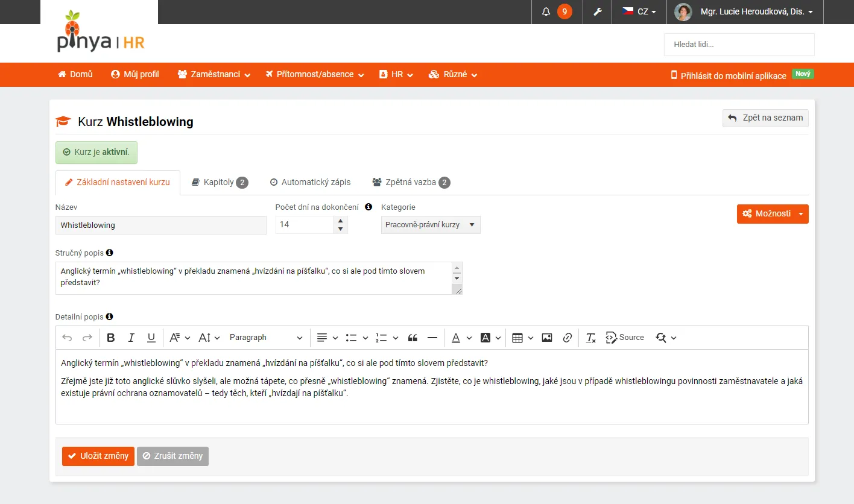The width and height of the screenshot is (854, 504).
Task: Toggle underline formatting in editor
Action: coord(151,338)
